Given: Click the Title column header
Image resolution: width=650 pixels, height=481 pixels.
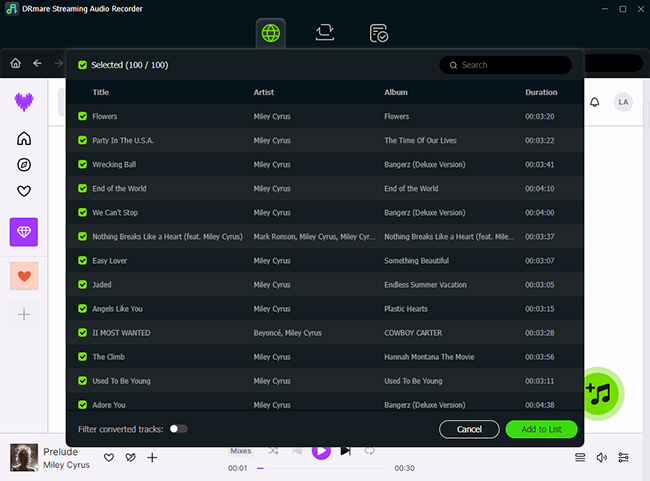Looking at the screenshot, I should tap(101, 92).
